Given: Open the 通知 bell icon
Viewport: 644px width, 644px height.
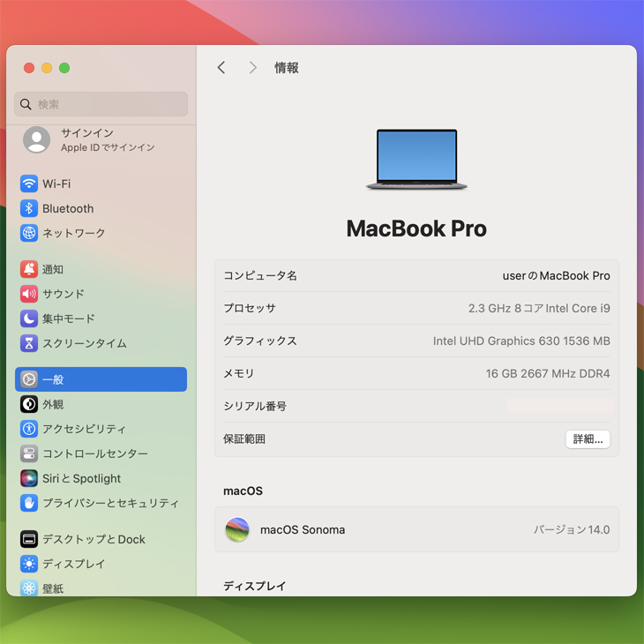Looking at the screenshot, I should [29, 269].
